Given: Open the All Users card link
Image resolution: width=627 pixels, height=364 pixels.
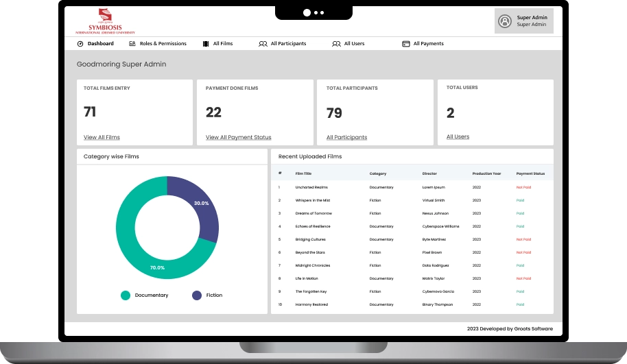Looking at the screenshot, I should (x=458, y=136).
